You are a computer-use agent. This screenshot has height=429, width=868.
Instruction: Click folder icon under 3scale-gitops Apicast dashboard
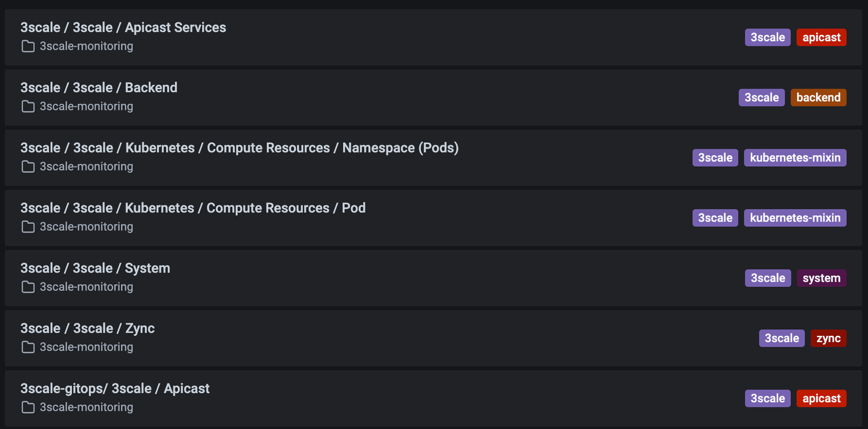27,407
